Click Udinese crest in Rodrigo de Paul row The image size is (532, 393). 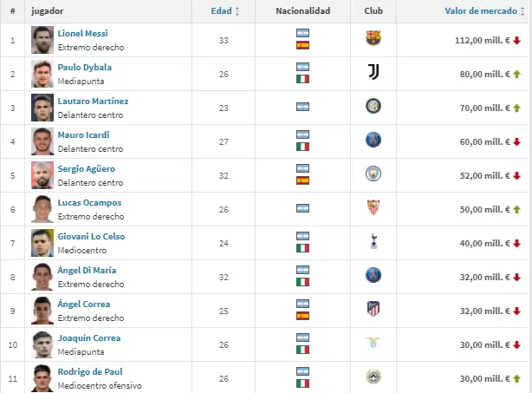tap(373, 377)
